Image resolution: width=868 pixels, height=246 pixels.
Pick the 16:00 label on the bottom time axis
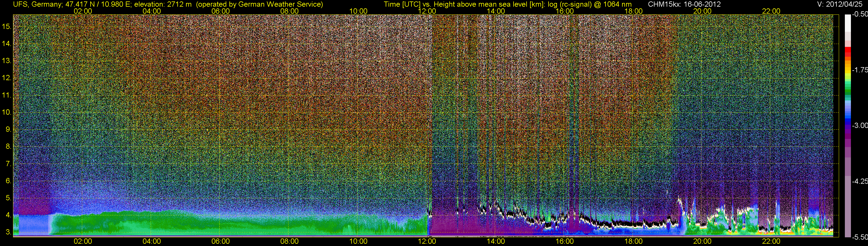[x=565, y=241]
